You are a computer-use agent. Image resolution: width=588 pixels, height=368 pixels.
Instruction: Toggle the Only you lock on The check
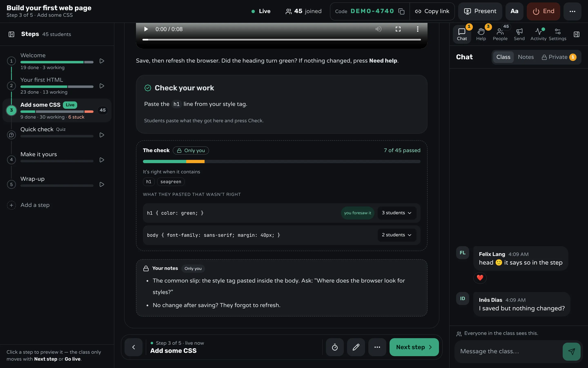[191, 151]
